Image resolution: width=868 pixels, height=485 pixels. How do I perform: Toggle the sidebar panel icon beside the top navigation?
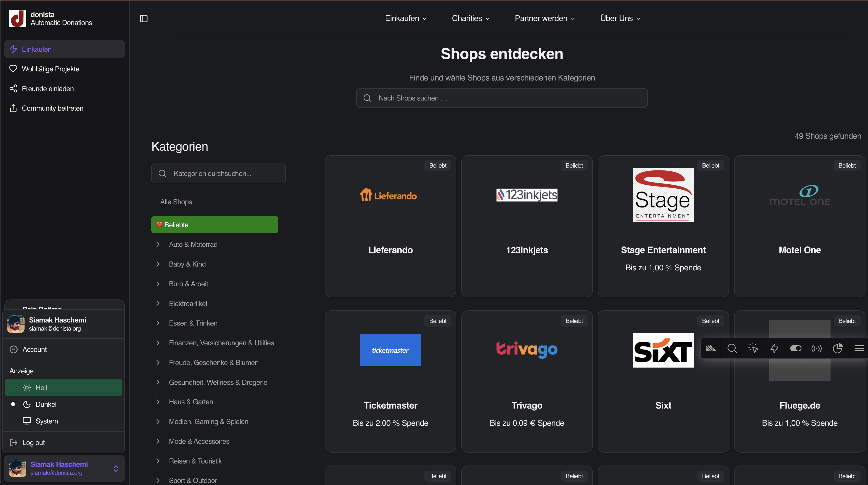144,18
